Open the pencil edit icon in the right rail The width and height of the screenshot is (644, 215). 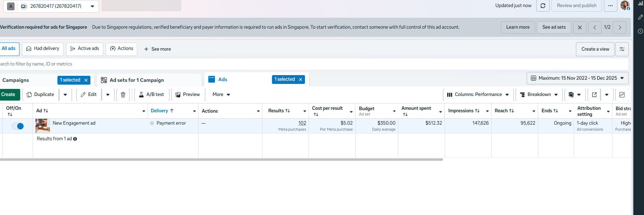point(640,17)
